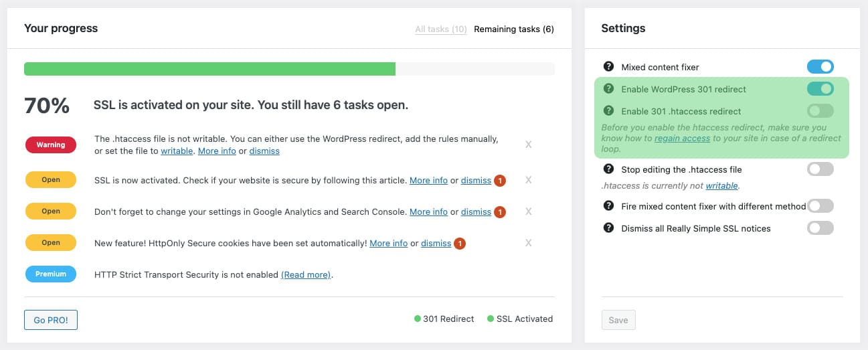Viewport: 868px width, 350px height.
Task: Open the regain access link
Action: pos(682,138)
